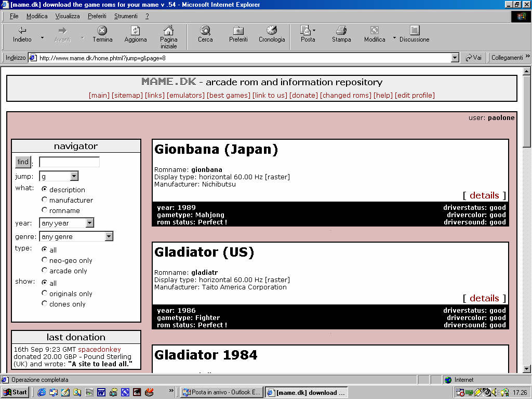Select show 'all' radio button
The image size is (532, 399).
(45, 283)
